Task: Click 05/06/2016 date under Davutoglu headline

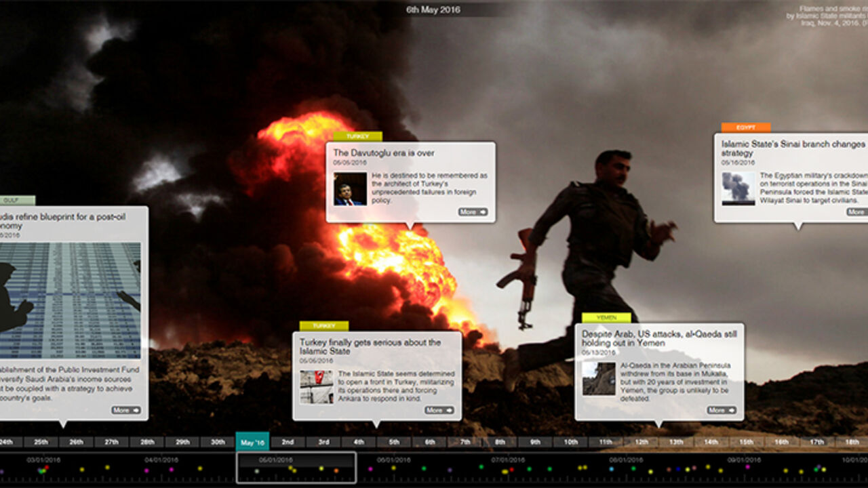Action: coord(350,163)
